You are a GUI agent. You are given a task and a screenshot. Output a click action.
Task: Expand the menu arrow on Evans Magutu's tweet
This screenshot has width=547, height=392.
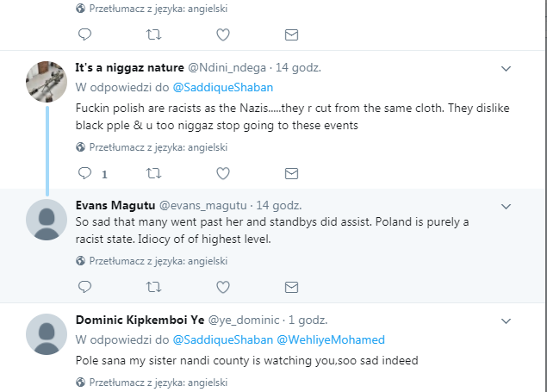506,206
